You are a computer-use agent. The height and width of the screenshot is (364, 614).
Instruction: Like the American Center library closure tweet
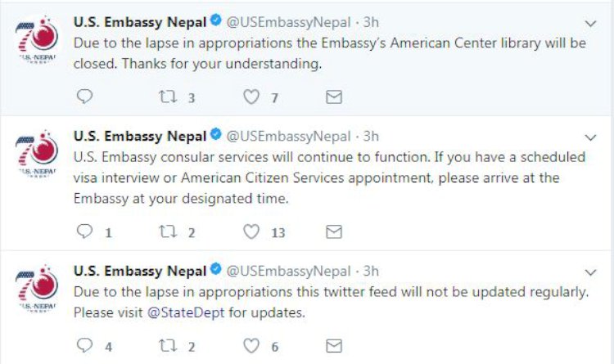point(252,97)
